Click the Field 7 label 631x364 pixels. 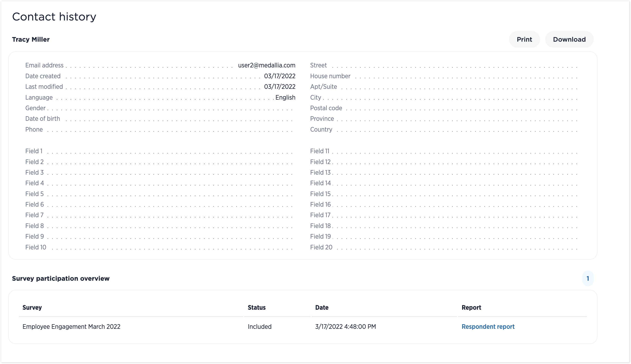click(35, 215)
